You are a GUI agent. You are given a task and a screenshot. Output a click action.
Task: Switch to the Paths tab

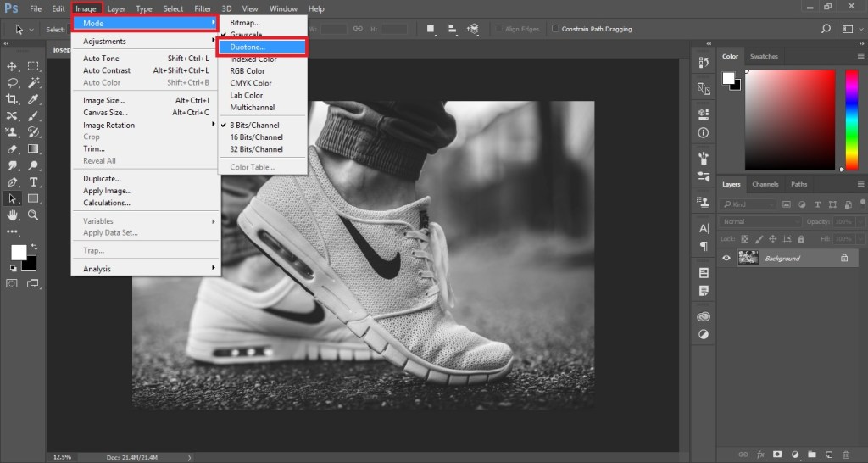coord(798,184)
